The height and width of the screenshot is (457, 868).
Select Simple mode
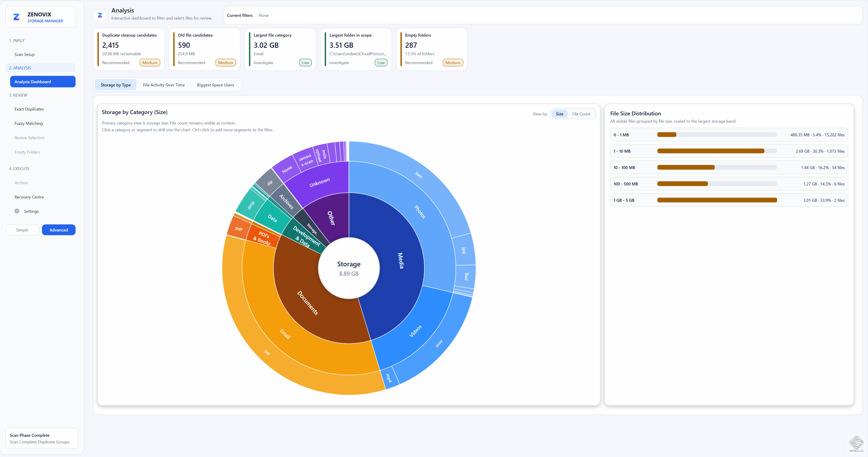pos(22,230)
